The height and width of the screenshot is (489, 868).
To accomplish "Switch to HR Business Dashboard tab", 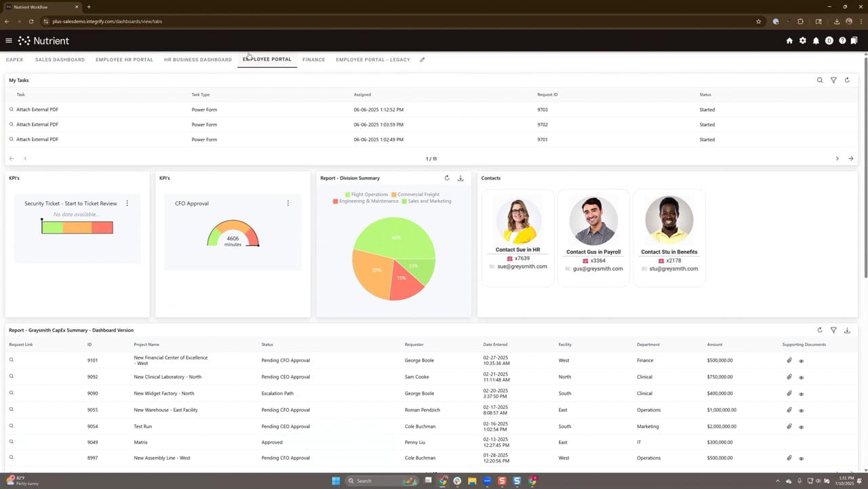I will [x=198, y=60].
